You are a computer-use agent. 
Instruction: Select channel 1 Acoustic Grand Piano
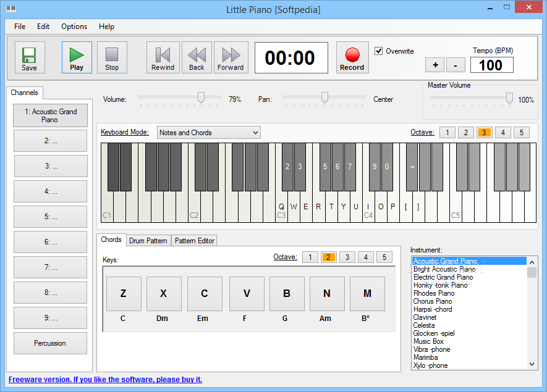pyautogui.click(x=50, y=115)
